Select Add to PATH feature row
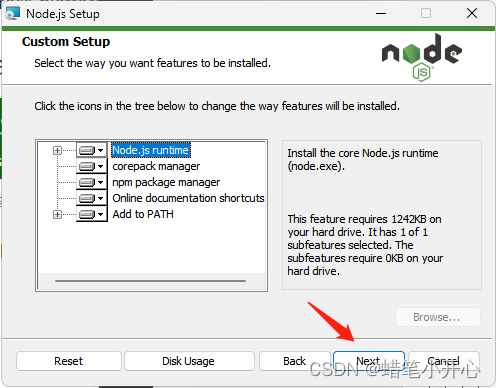The height and width of the screenshot is (388, 496). (143, 214)
